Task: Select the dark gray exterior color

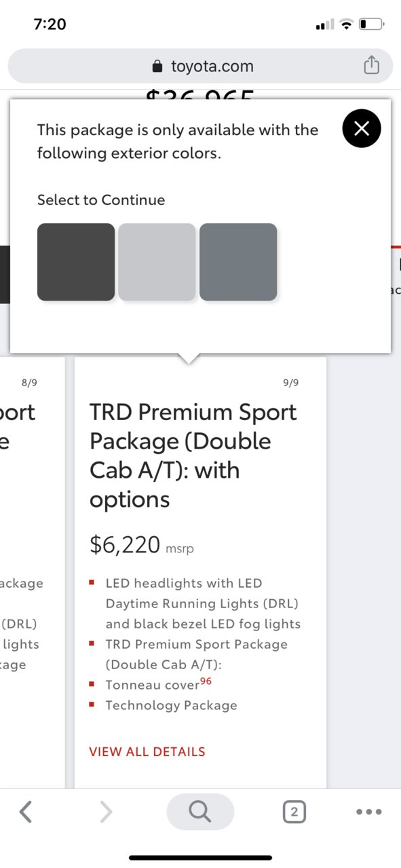Action: click(76, 262)
